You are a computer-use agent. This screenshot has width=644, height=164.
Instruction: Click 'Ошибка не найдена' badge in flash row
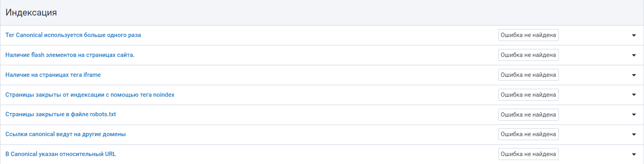tap(528, 55)
